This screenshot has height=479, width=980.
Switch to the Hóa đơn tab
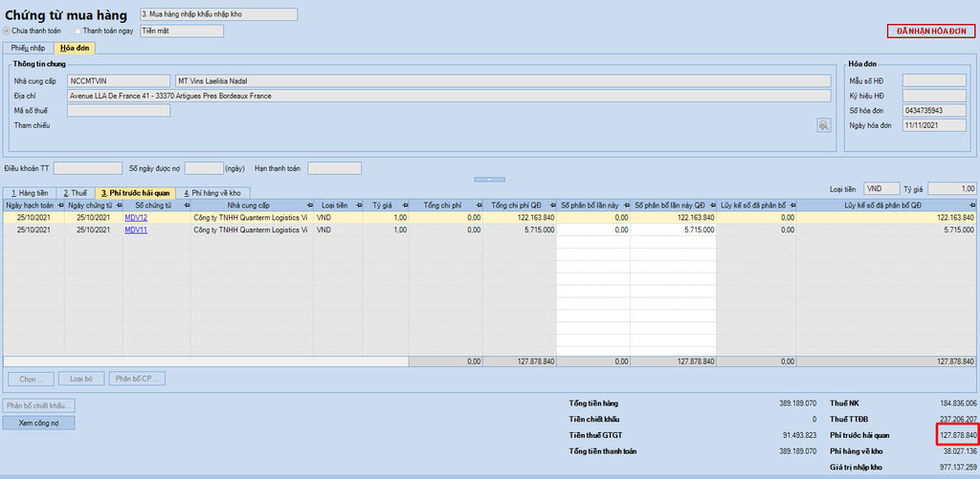[x=75, y=48]
